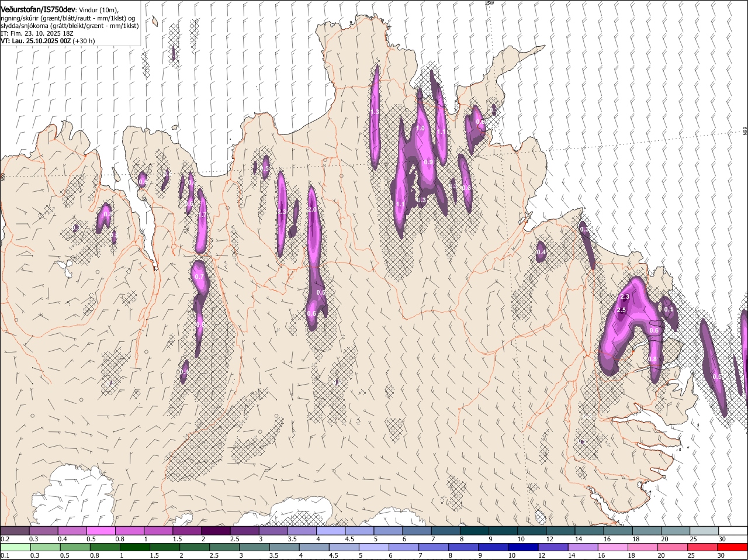The width and height of the screenshot is (748, 560).
Task: Click the "30" label in upper legend
Action: coord(722,538)
